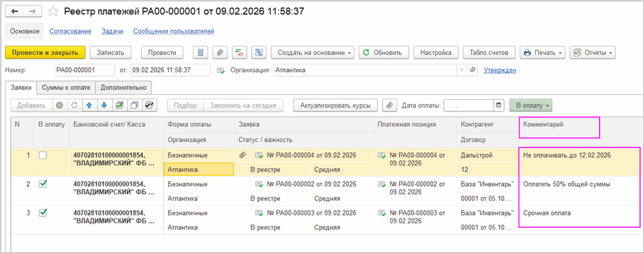Click the back navigation arrow
This screenshot has width=644, height=253.
[15, 11]
